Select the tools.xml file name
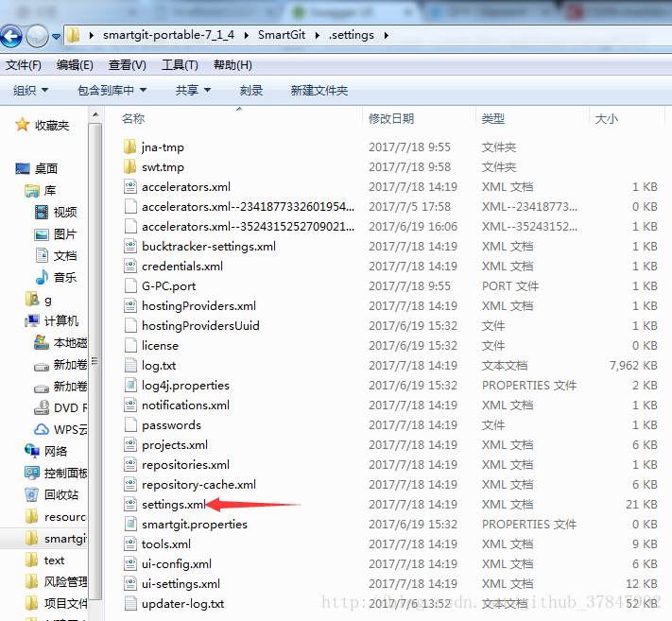672x621 pixels. coord(165,544)
